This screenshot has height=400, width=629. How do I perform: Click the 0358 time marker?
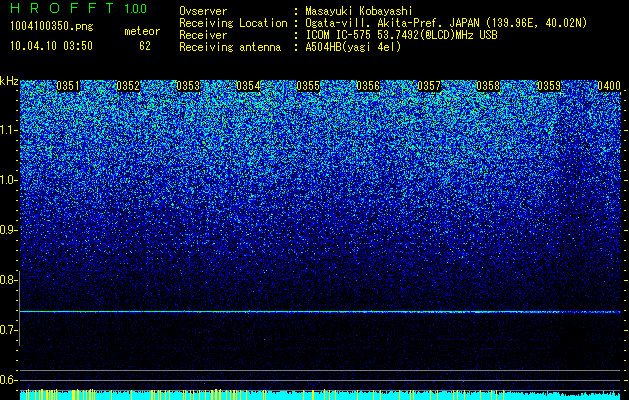[x=489, y=86]
